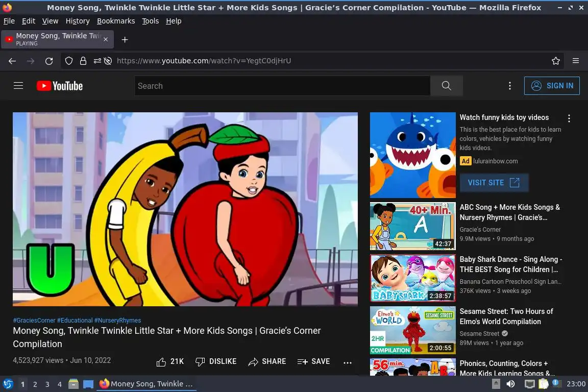Image resolution: width=588 pixels, height=392 pixels.
Task: Reload the page
Action: [49, 61]
